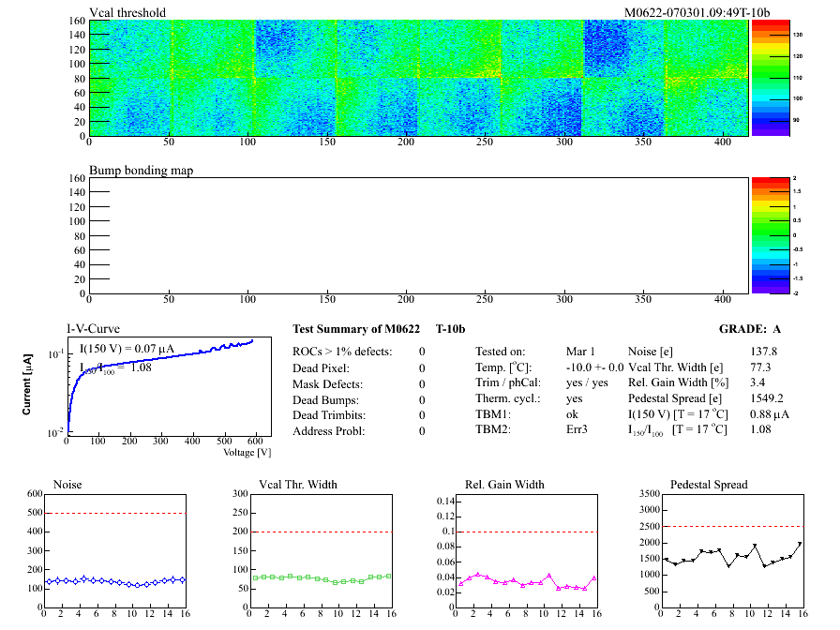
Task: Select the 'I(150 V) = 0.07 µA' annotation
Action: (x=127, y=349)
